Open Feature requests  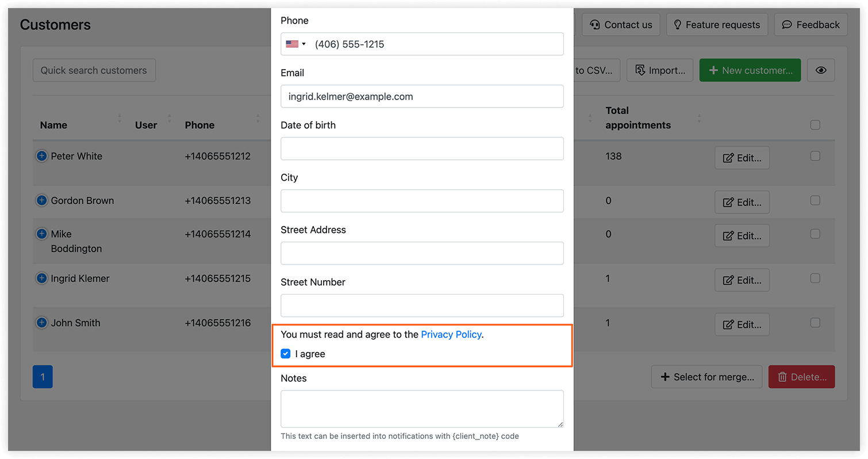tap(717, 25)
